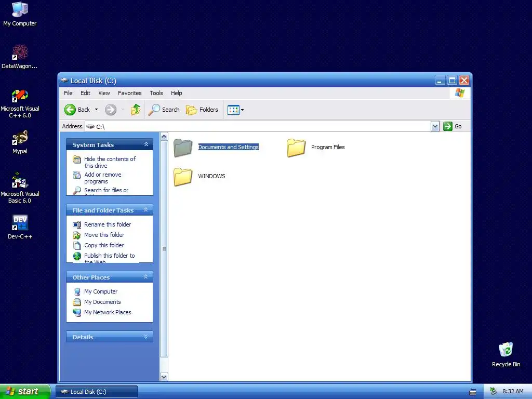
Task: Click task pane scrollbar down arrow
Action: click(x=164, y=377)
